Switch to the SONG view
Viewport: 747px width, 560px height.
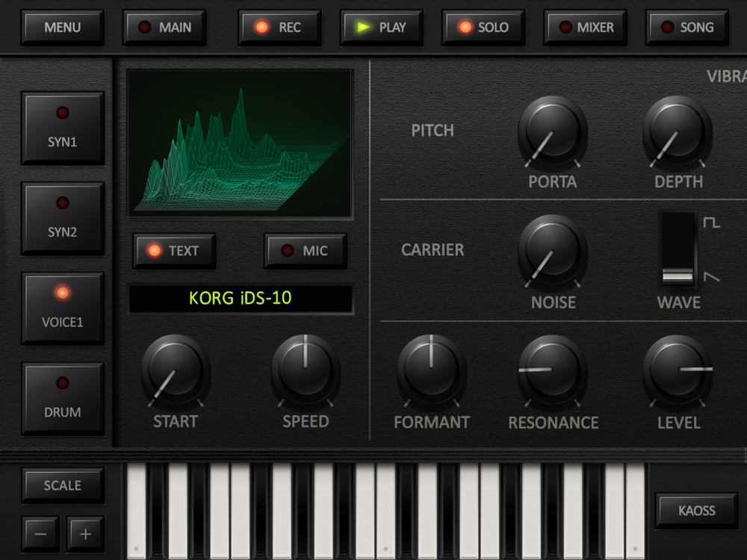coord(687,27)
